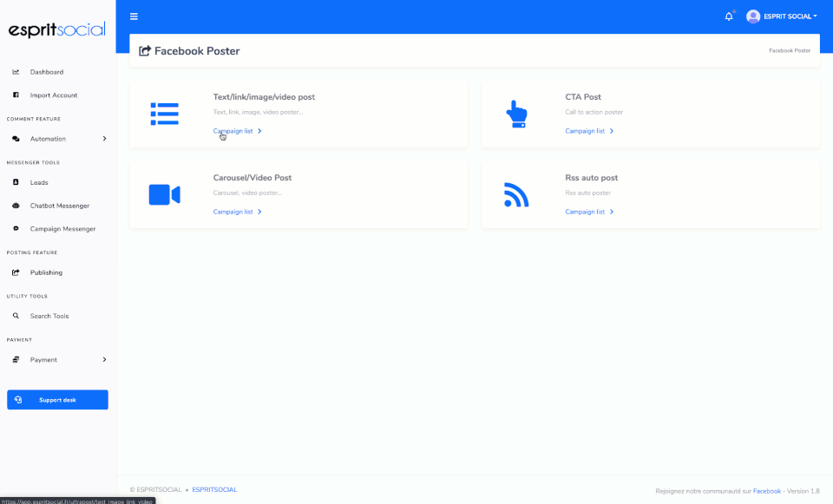This screenshot has width=833, height=504.
Task: Click the user avatar icon
Action: pyautogui.click(x=753, y=16)
